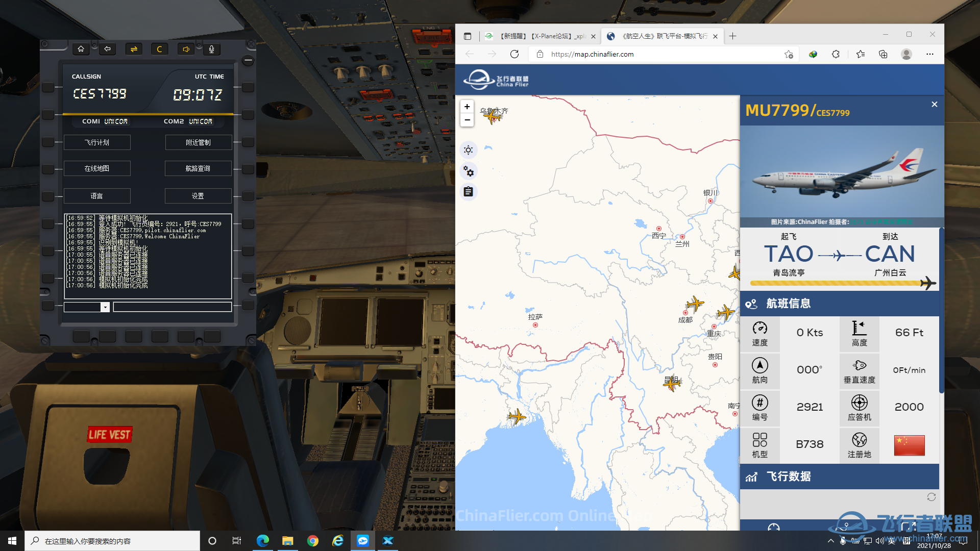The height and width of the screenshot is (551, 980).
Task: Close the MU7799 flight info panel
Action: point(935,104)
